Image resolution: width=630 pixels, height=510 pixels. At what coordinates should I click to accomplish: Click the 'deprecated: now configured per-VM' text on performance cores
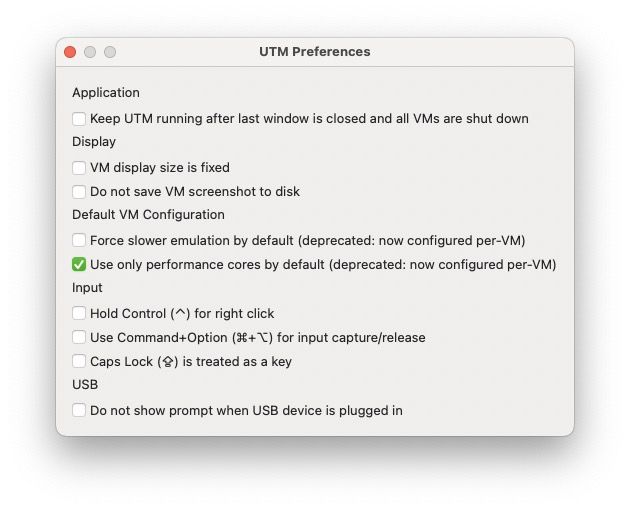(442, 265)
